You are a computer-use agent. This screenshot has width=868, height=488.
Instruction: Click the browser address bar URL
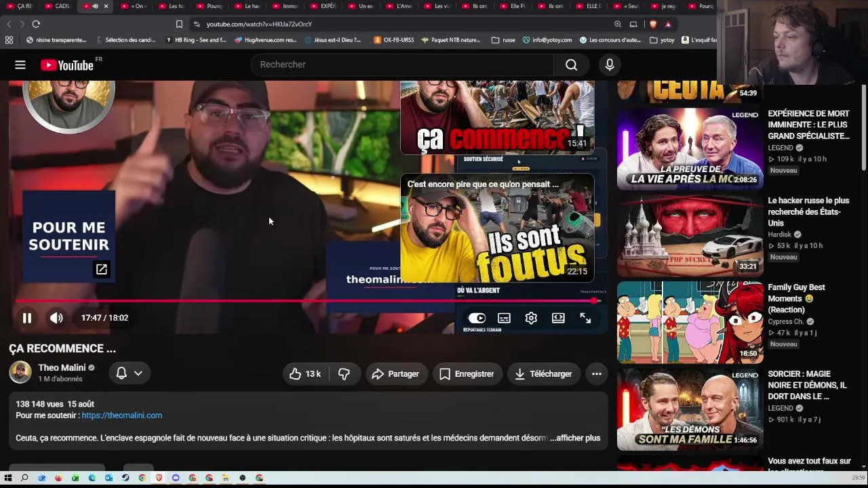(x=259, y=24)
